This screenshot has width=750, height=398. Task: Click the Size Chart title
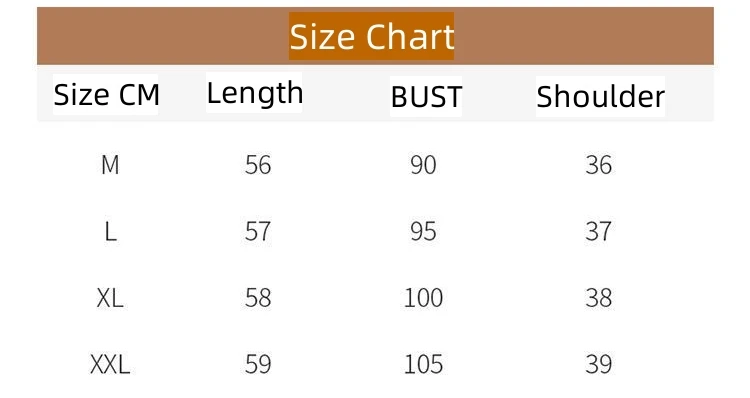tap(372, 37)
